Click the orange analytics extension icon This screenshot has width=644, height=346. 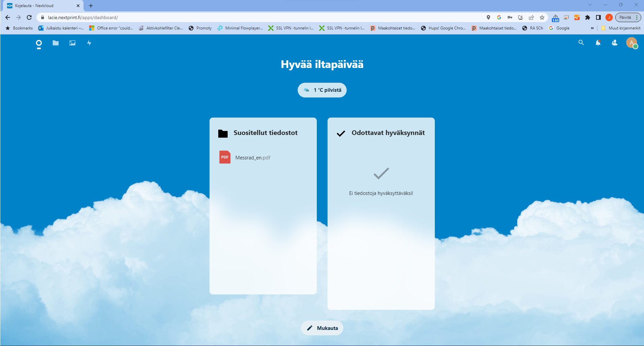[x=577, y=17]
